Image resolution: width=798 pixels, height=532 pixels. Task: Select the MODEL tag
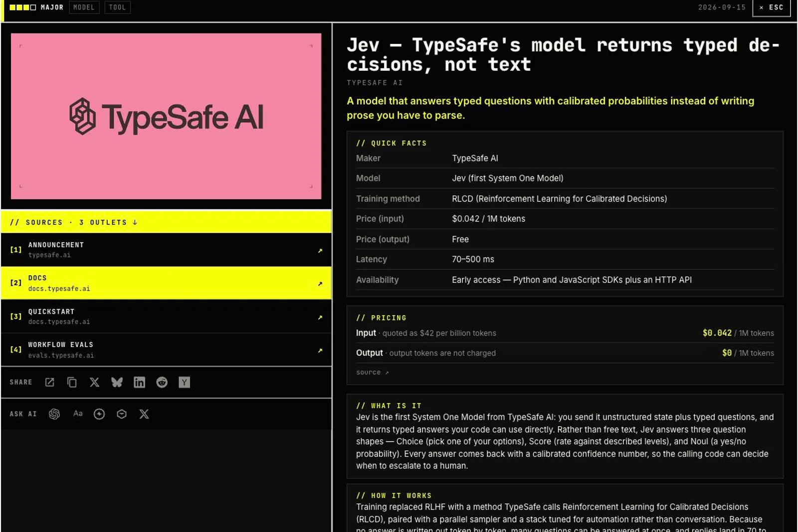click(x=84, y=7)
